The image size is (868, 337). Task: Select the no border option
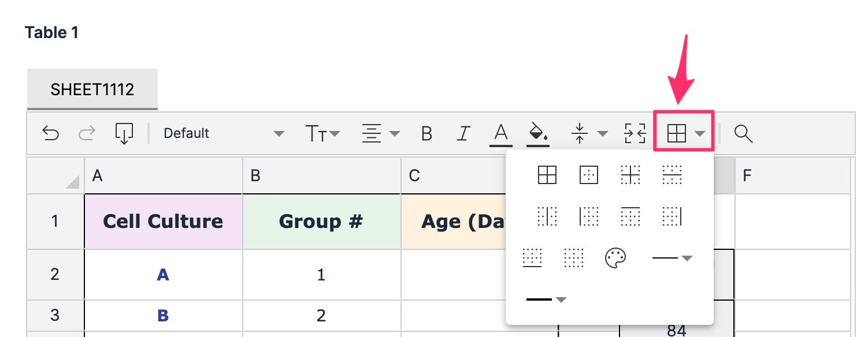[x=573, y=258]
